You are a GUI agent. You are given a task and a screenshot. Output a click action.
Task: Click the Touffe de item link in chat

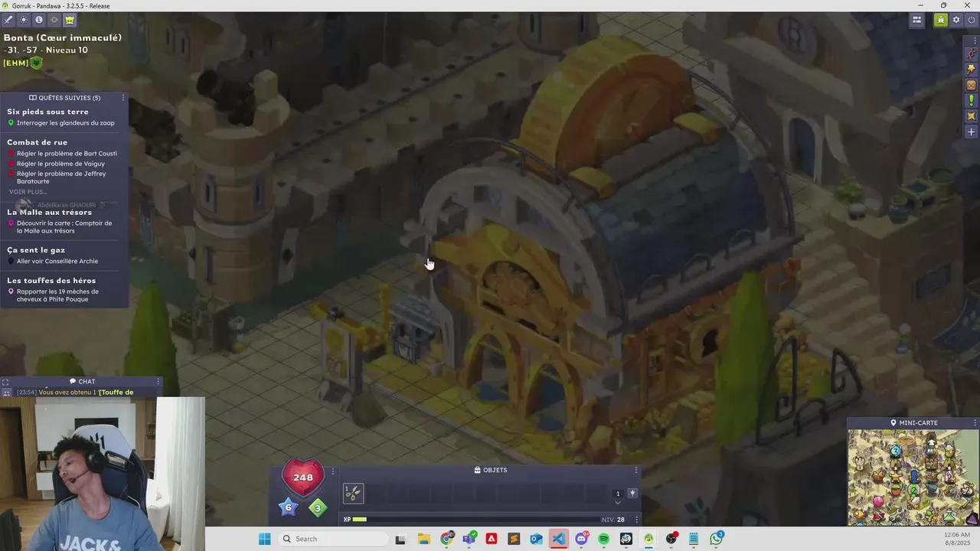click(116, 393)
